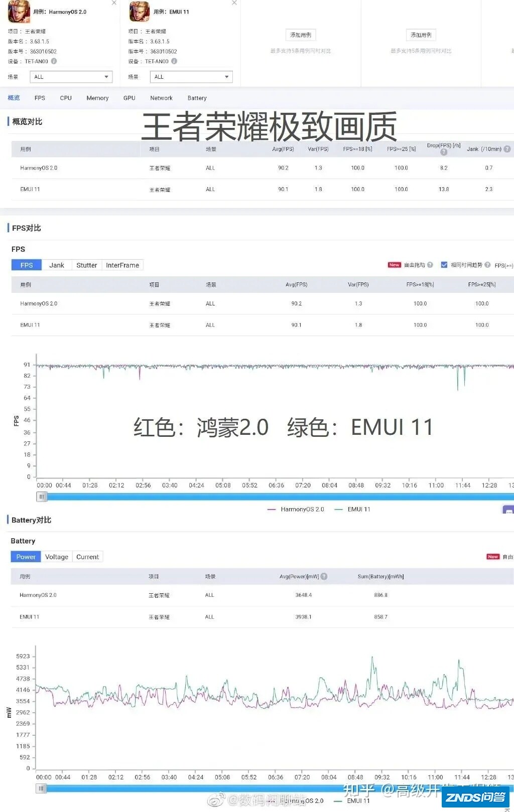Click HarmonyOS 2.0 row in Battery table
Viewport: 514px width, 812px height.
click(x=263, y=595)
